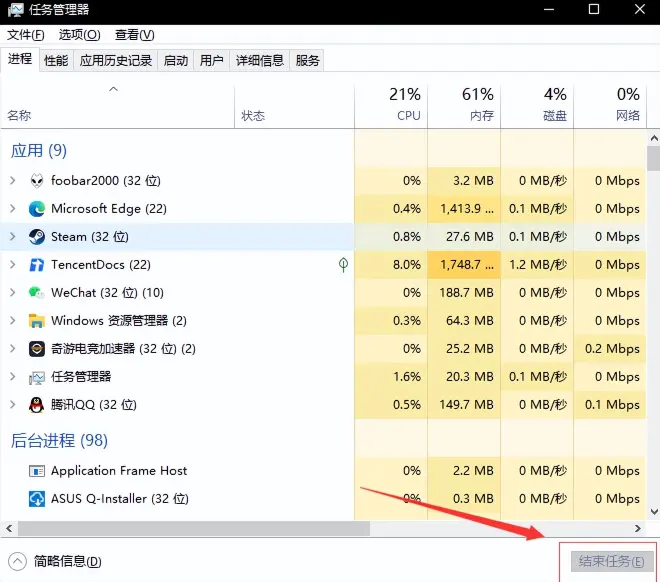Expand the 腾讯QQ process group
Image resolution: width=660 pixels, height=582 pixels.
pyautogui.click(x=12, y=405)
